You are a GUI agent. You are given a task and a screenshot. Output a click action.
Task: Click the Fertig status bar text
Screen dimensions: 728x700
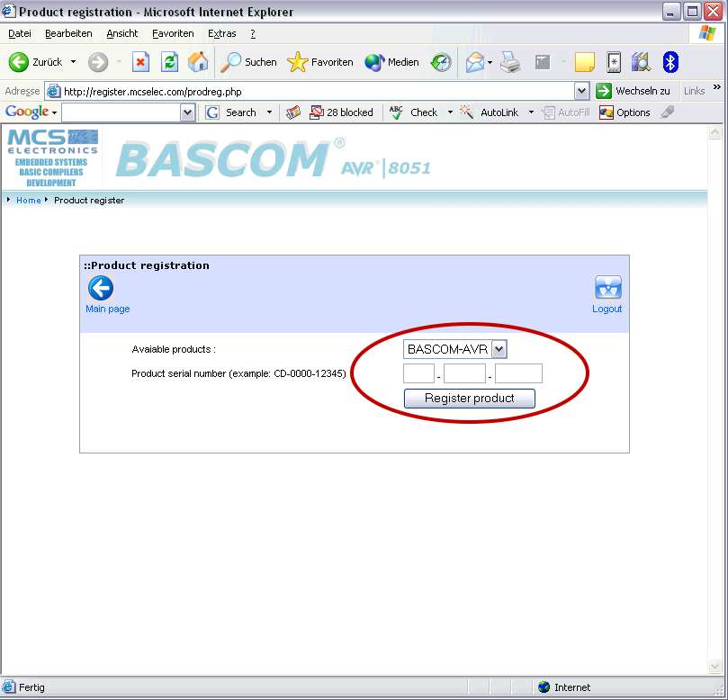tap(31, 687)
